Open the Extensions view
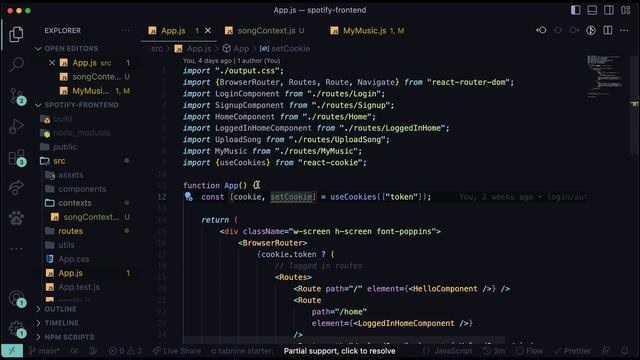Viewport: 640px width, 360px height. tap(16, 157)
